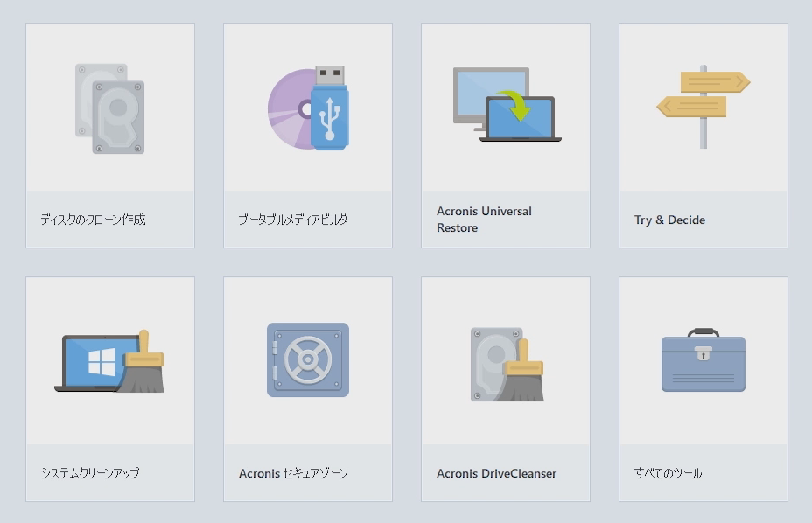Click the Secure Zone safe vault icon
The image size is (812, 523).
[308, 359]
